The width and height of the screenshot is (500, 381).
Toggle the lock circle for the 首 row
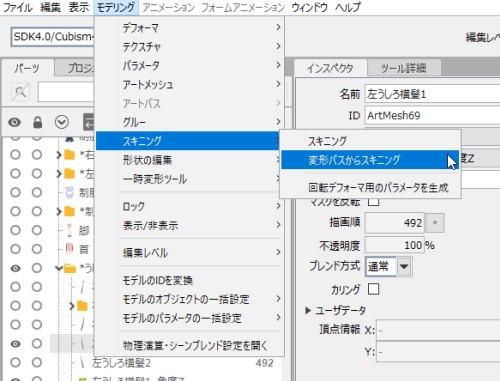37,249
